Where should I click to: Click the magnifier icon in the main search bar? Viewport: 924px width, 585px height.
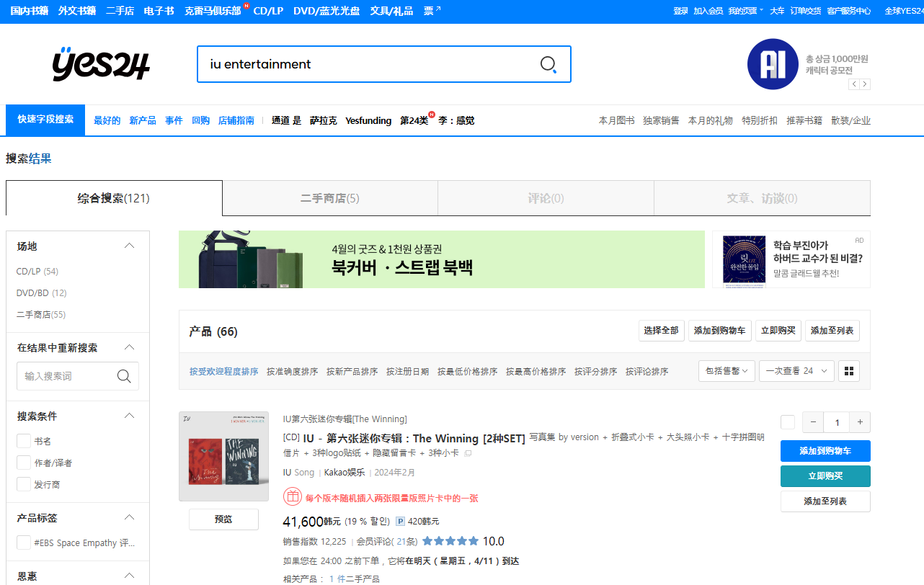point(548,64)
